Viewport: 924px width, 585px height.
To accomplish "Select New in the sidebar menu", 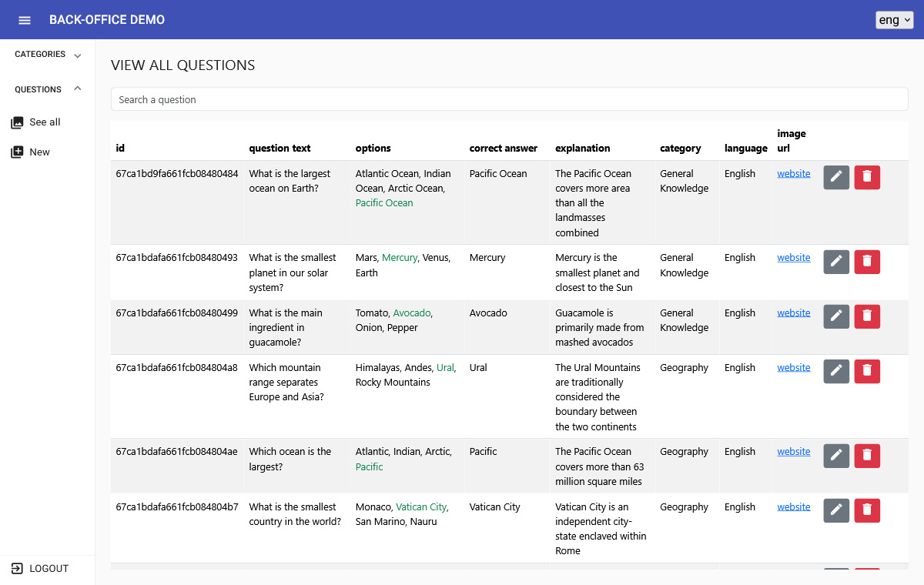I will [x=39, y=152].
